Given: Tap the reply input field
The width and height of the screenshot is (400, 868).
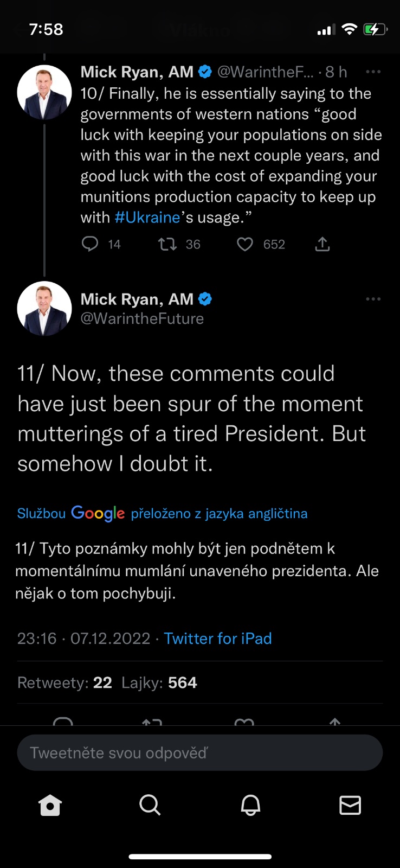Looking at the screenshot, I should pyautogui.click(x=200, y=753).
